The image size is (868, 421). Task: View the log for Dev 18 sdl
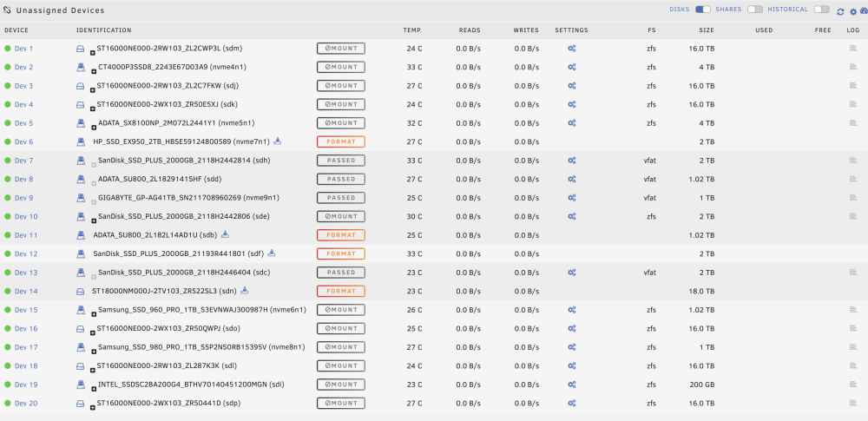853,365
